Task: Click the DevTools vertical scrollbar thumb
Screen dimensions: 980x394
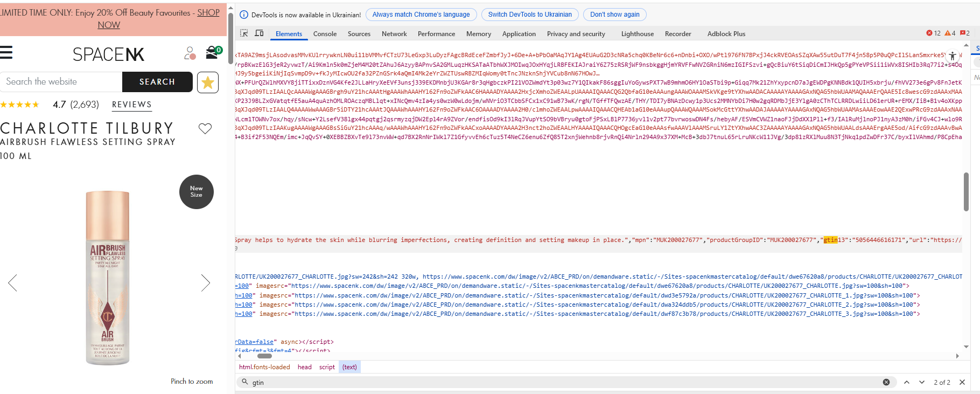Action: pyautogui.click(x=966, y=192)
